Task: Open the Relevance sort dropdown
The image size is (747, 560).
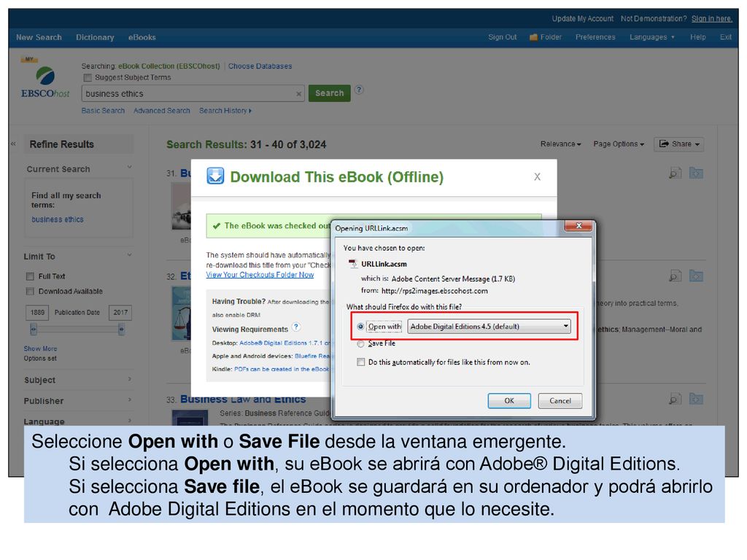Action: click(560, 144)
